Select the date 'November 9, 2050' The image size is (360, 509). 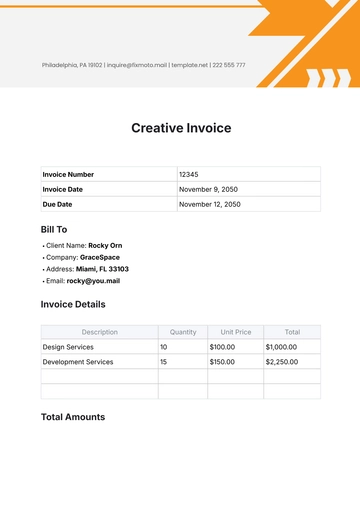[x=208, y=189]
